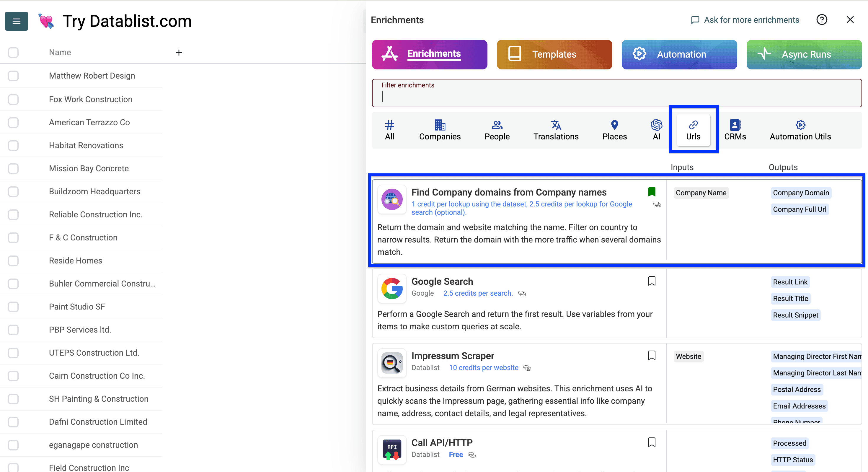The height and width of the screenshot is (472, 868).
Task: Filter by the Companies category
Action: (x=439, y=130)
